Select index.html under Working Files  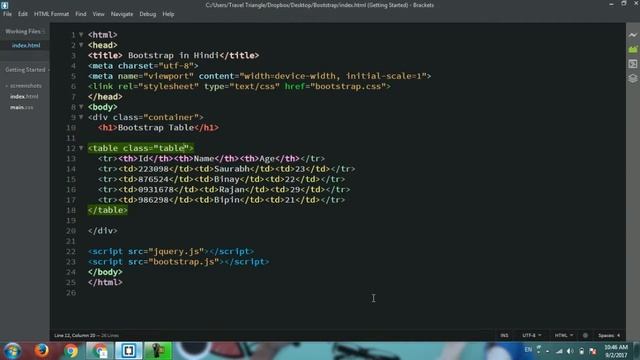(26, 45)
